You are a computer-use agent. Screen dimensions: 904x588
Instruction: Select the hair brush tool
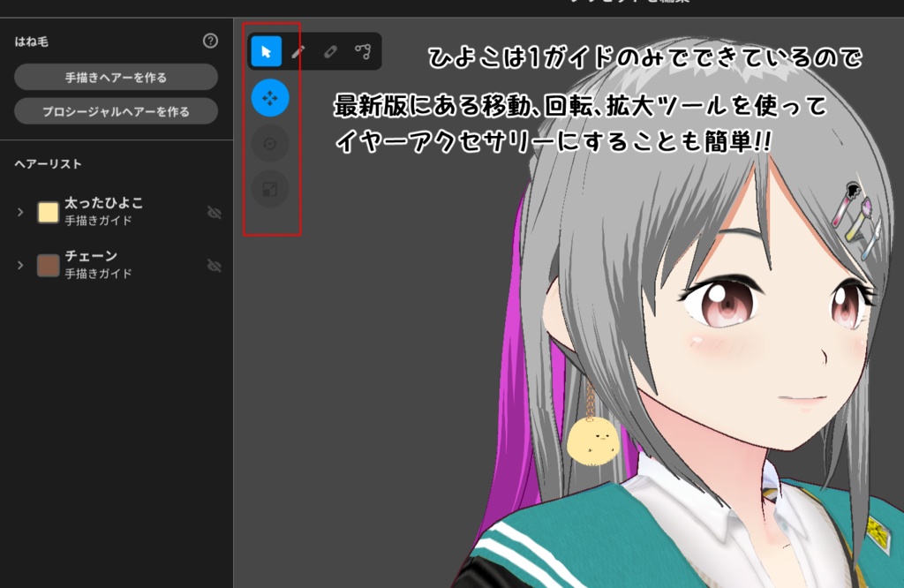(x=298, y=51)
